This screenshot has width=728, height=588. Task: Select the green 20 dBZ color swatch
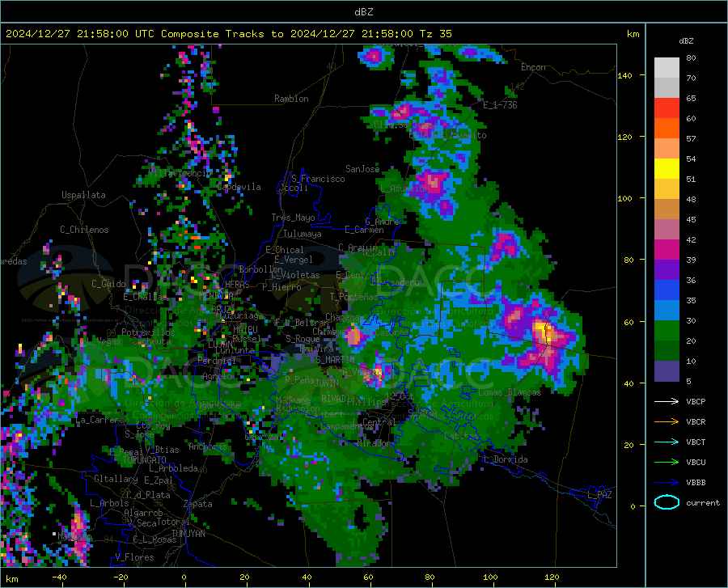pyautogui.click(x=667, y=331)
